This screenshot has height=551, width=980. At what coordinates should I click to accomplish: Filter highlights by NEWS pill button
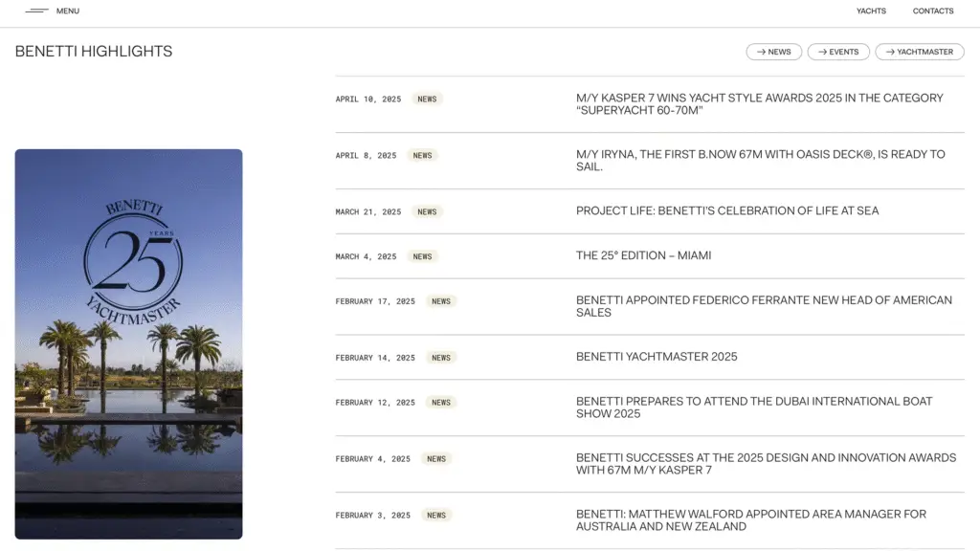tap(773, 52)
